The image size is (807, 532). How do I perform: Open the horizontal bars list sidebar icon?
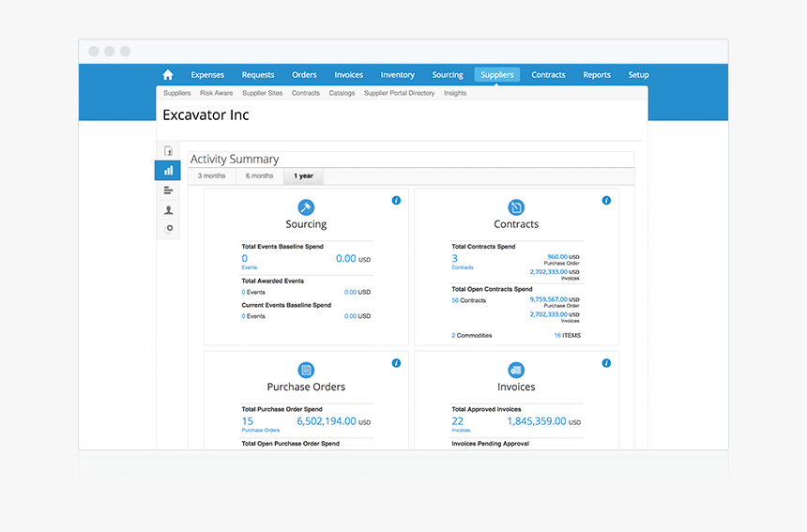168,190
